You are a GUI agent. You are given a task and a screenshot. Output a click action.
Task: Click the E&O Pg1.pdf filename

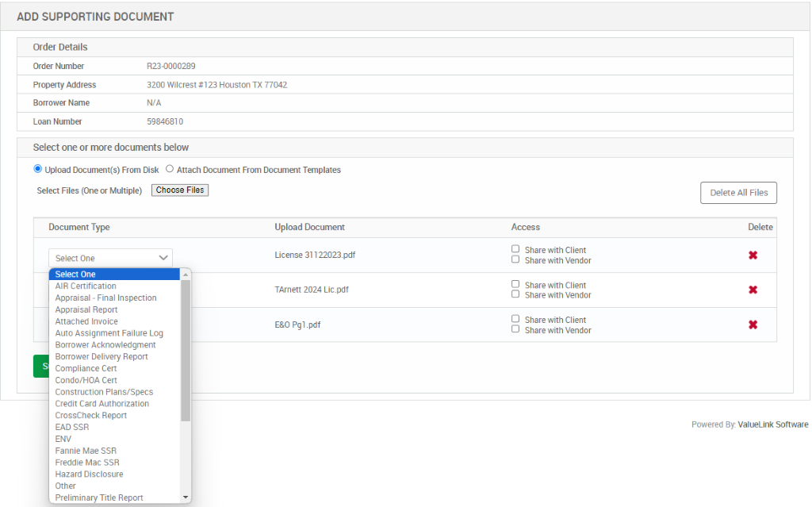point(297,325)
